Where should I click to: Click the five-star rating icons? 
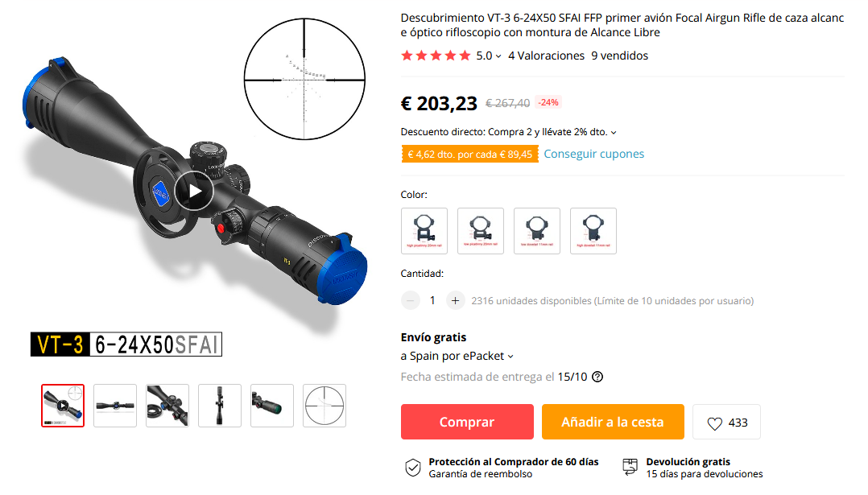pos(436,56)
